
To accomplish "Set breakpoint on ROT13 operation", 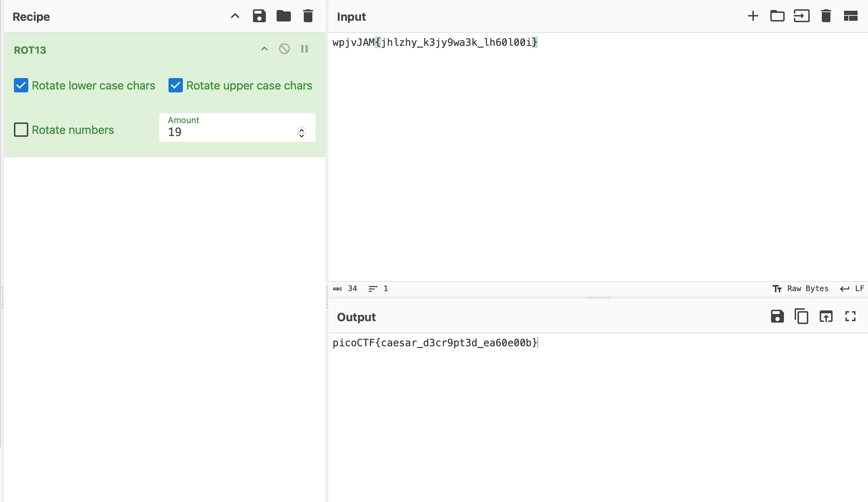I will pos(304,49).
